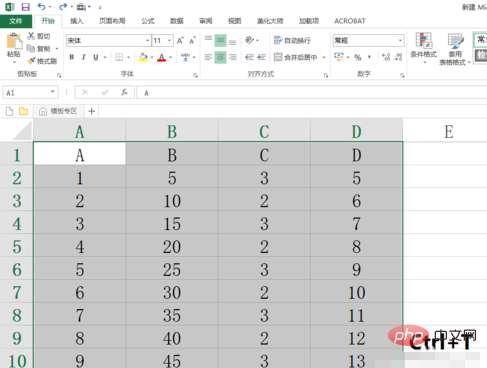Open the template zone tab
Screen dimensions: 487x368
click(58, 111)
